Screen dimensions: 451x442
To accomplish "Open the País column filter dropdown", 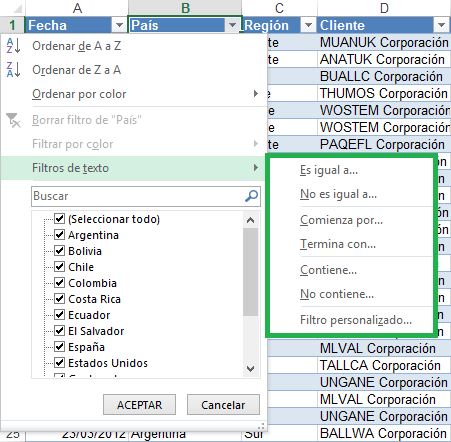I will click(232, 25).
